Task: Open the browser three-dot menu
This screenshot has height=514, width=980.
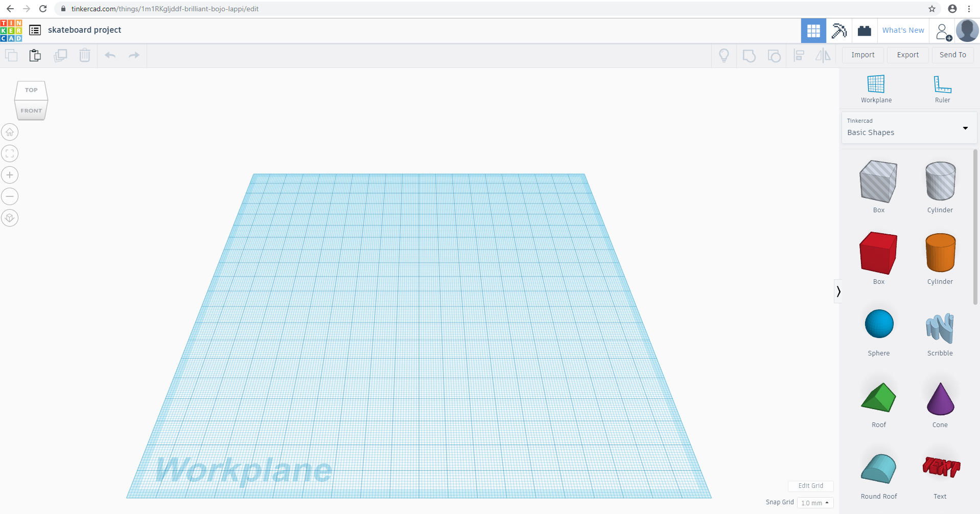Action: [x=969, y=9]
